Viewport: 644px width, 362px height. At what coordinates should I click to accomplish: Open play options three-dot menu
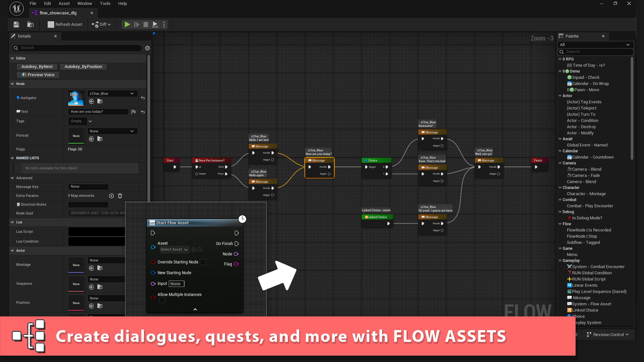(x=164, y=24)
